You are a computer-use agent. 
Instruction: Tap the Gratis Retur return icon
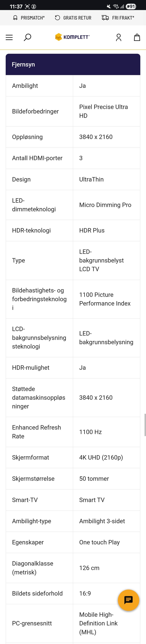pos(58,18)
